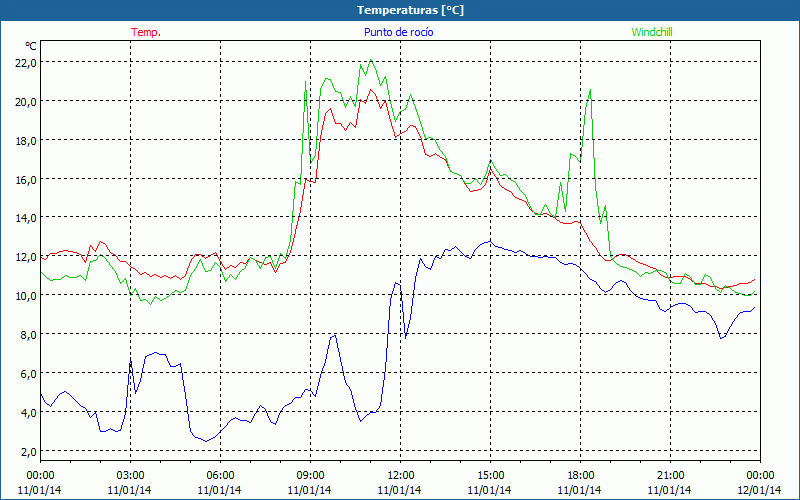Click the 12,0 y-axis value

[x=26, y=257]
